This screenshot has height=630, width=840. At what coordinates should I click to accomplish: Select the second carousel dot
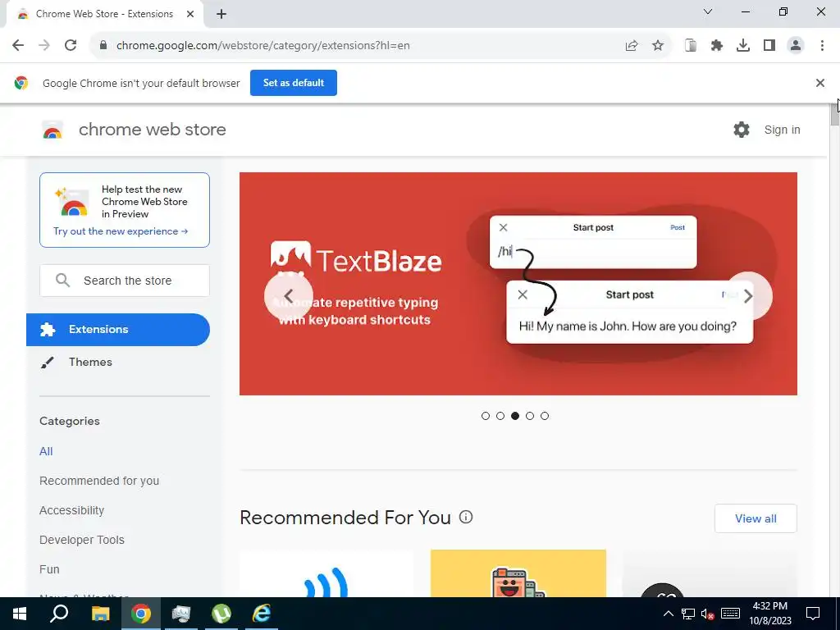tap(500, 416)
